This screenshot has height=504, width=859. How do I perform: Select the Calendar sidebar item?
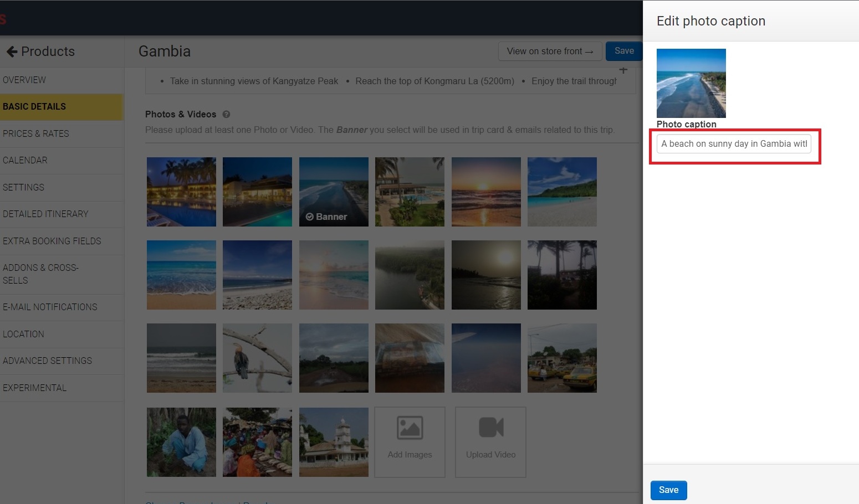(25, 160)
